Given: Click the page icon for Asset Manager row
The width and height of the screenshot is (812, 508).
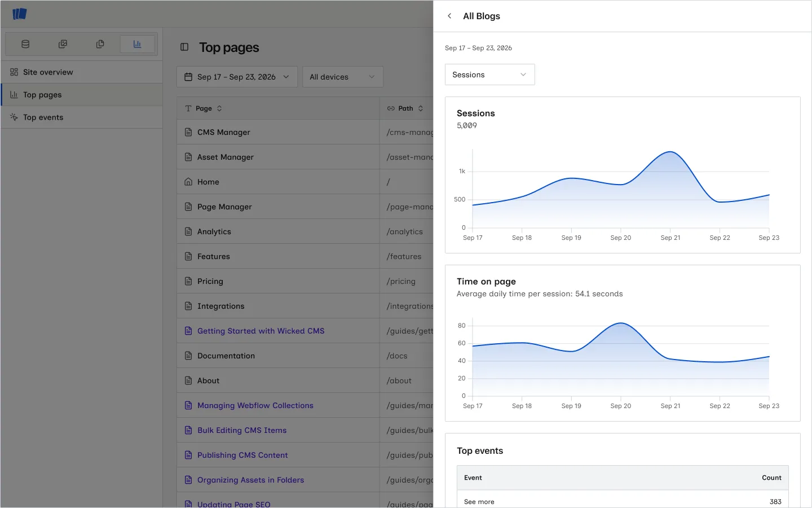Looking at the screenshot, I should click(188, 157).
